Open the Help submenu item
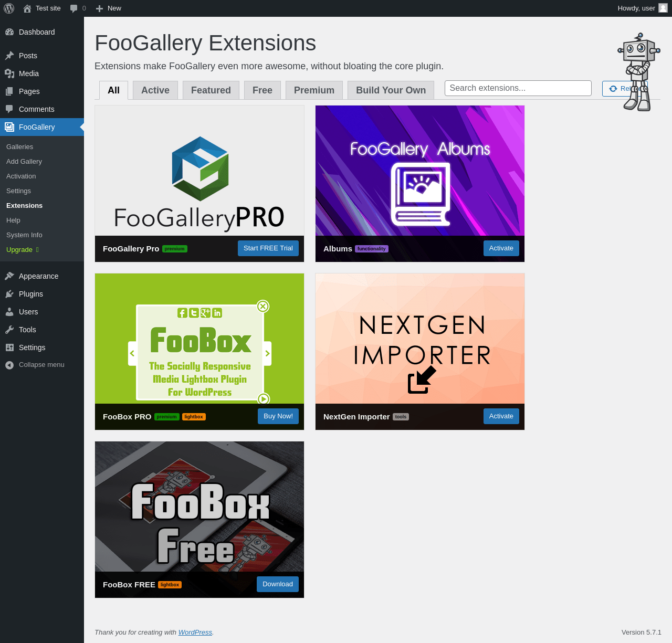This screenshot has height=643, width=672. click(14, 220)
